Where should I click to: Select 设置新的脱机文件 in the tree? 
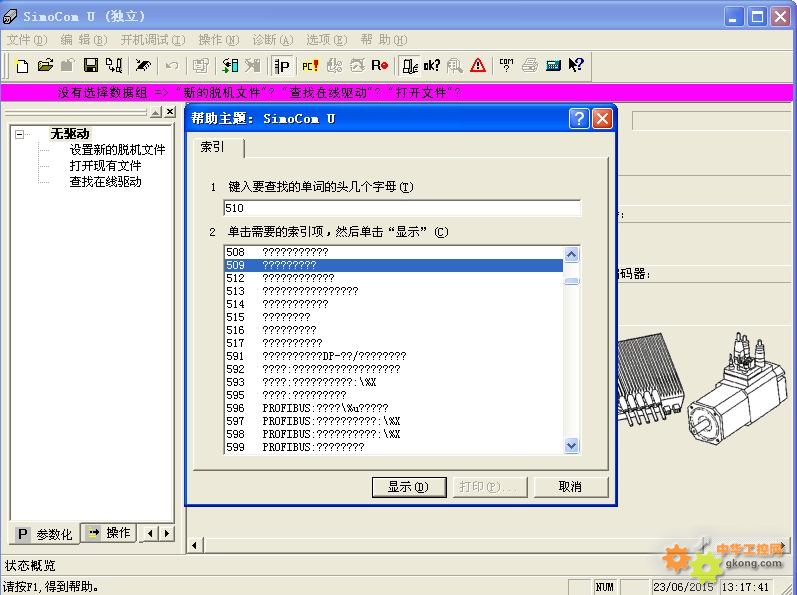coord(117,150)
